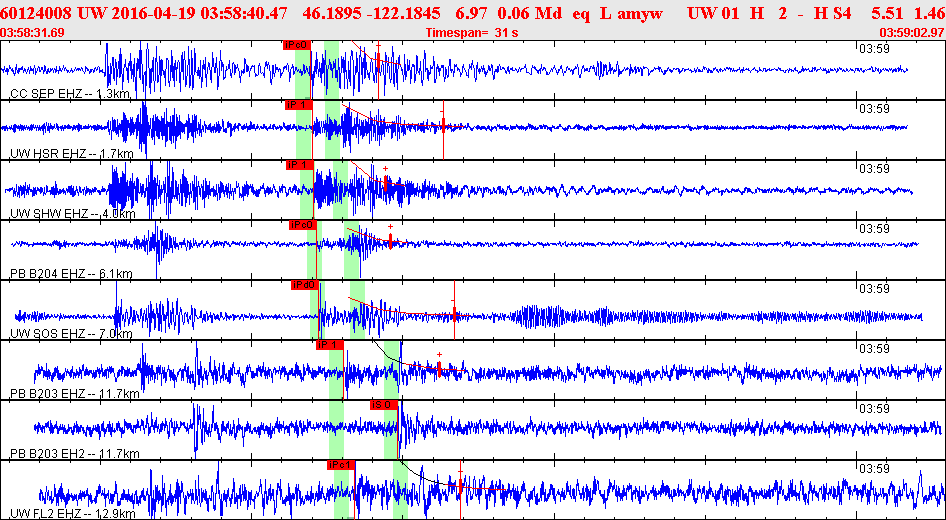Image resolution: width=946 pixels, height=520 pixels.
Task: Click the iPc0 pick flag on CC SEP trace
Action: (296, 45)
